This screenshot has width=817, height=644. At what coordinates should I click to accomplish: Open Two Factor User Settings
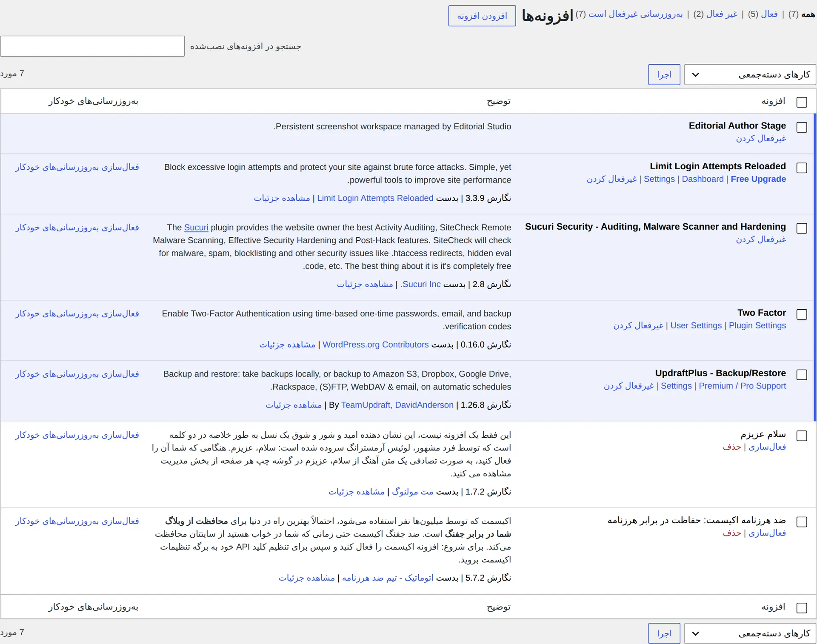pyautogui.click(x=696, y=325)
